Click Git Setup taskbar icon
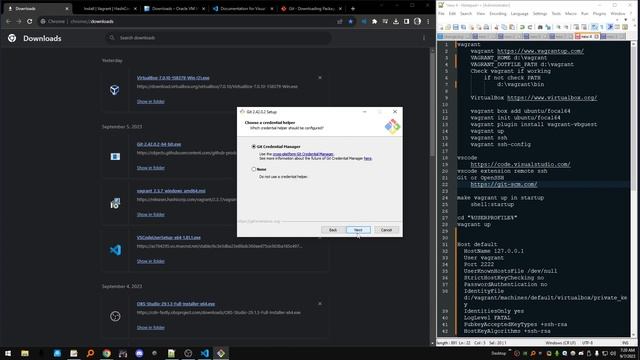Image resolution: width=640 pixels, height=360 pixels. (x=221, y=353)
